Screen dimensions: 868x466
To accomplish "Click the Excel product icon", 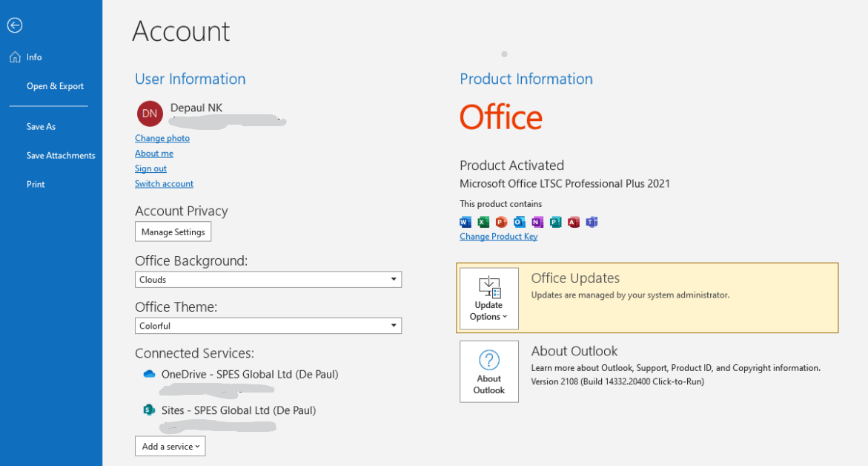I will [483, 221].
